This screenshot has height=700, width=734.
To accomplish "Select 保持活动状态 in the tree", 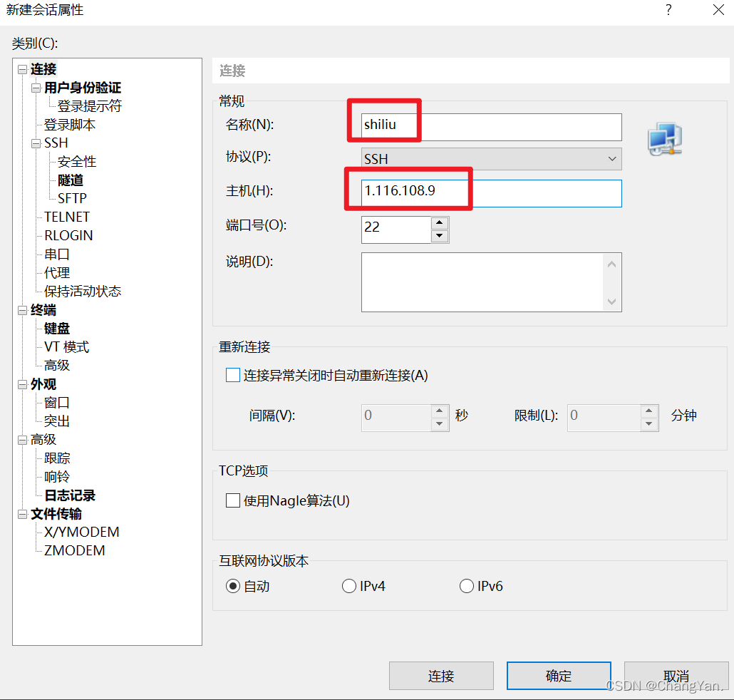I will coord(83,292).
